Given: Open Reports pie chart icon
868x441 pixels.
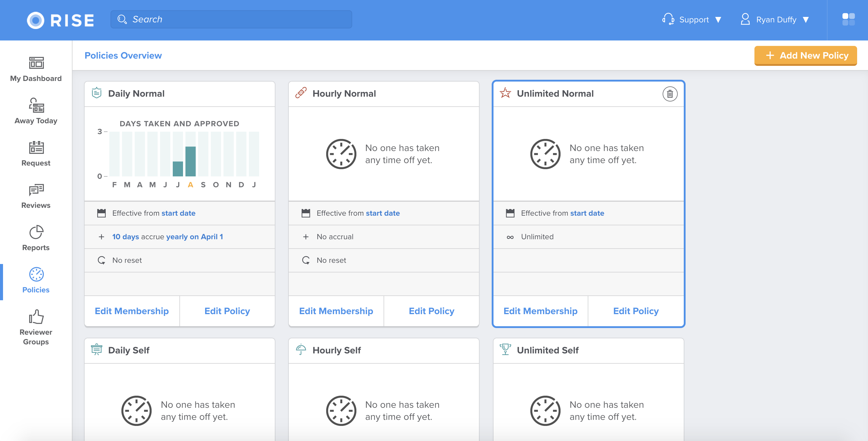Looking at the screenshot, I should coord(36,232).
